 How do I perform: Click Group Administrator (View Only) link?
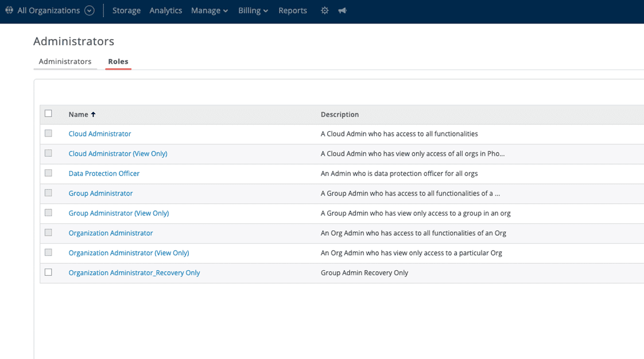click(119, 213)
